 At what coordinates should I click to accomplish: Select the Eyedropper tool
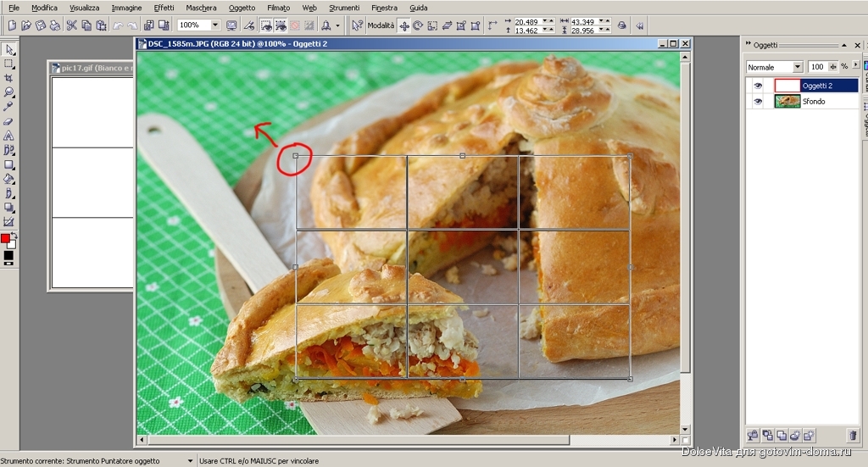pos(8,107)
